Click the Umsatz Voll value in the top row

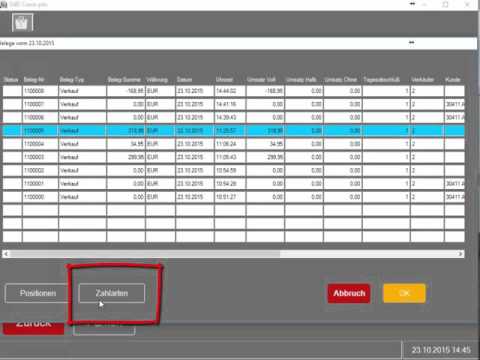click(x=265, y=91)
